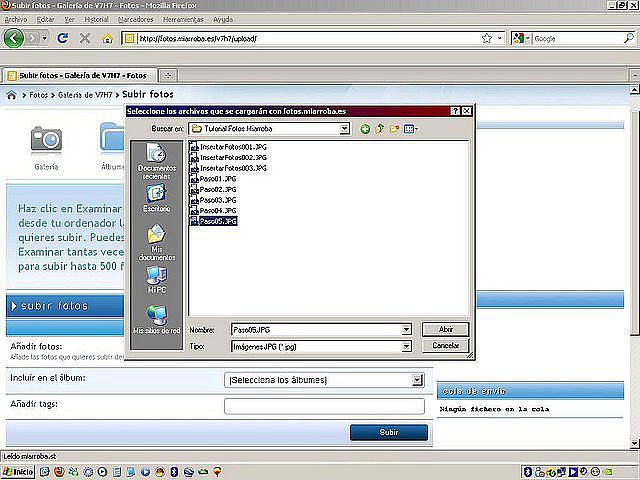Click the Windows Inicio start button

[x=18, y=472]
